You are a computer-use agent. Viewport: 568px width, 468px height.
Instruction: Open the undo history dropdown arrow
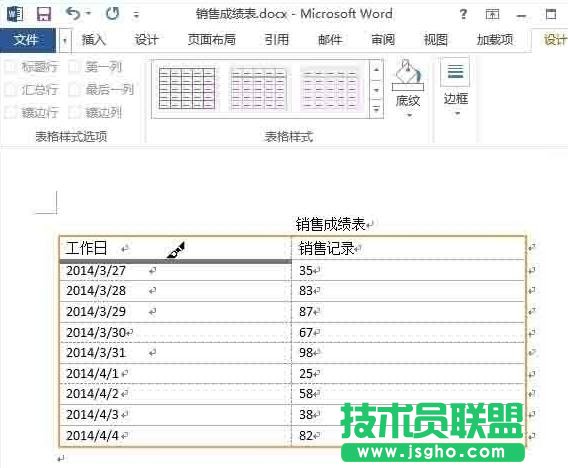coord(88,14)
